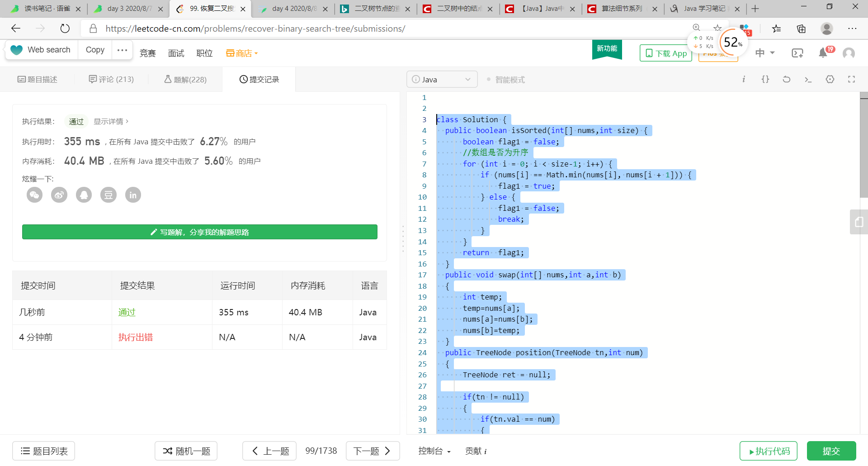Open the 通过 submission link

pyautogui.click(x=127, y=312)
